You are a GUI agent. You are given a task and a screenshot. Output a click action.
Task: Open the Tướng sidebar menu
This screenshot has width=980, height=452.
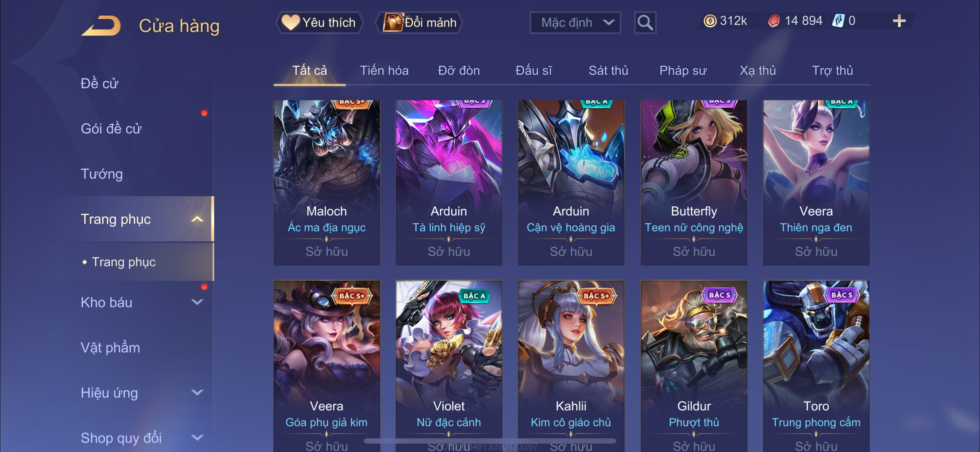tap(102, 174)
